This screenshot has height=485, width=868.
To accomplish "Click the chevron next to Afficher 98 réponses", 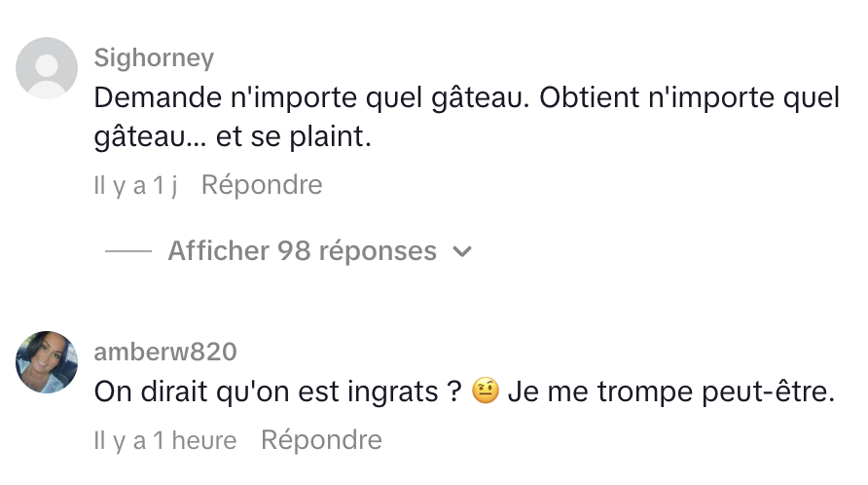I will click(463, 251).
